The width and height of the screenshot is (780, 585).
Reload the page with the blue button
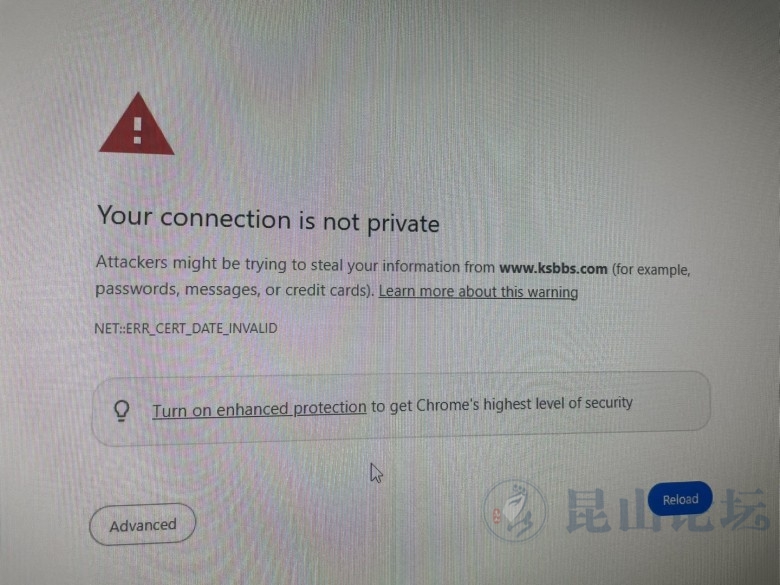point(680,499)
